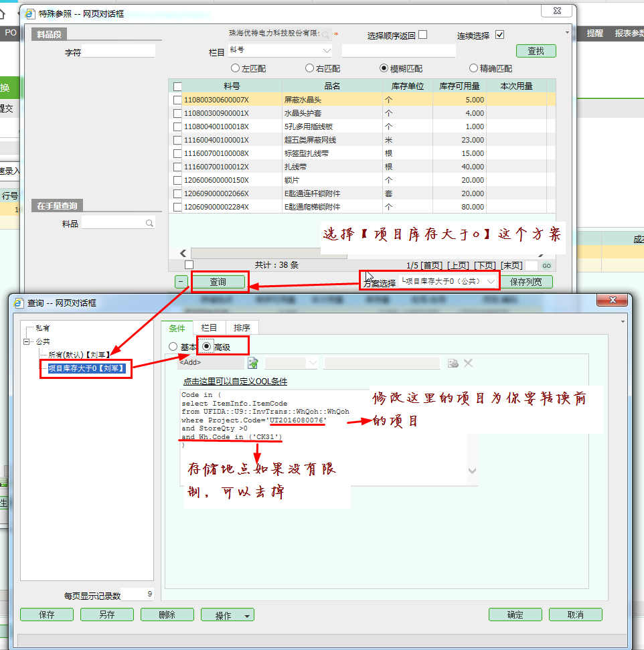Click the condition settings icon next to delete X

point(453,363)
